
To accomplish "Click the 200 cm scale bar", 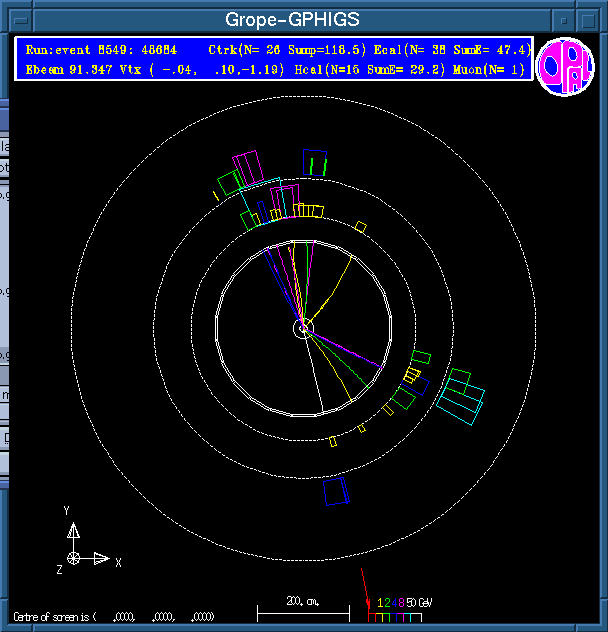I will tap(303, 609).
